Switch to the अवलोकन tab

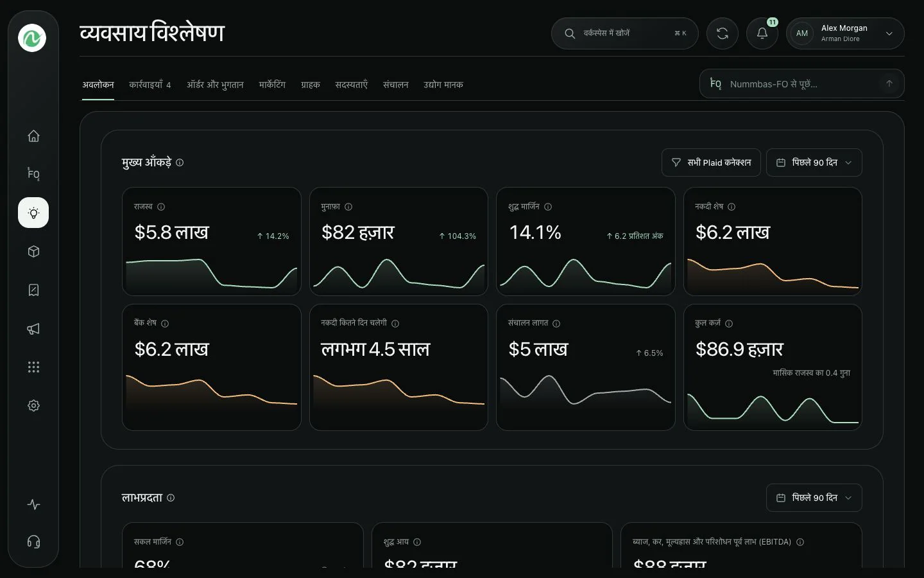click(x=98, y=85)
